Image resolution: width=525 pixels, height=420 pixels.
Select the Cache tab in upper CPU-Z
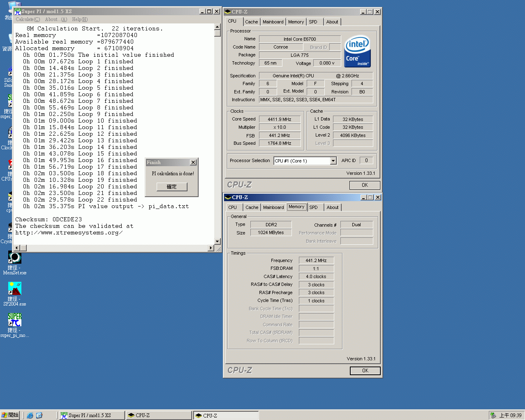pos(251,22)
